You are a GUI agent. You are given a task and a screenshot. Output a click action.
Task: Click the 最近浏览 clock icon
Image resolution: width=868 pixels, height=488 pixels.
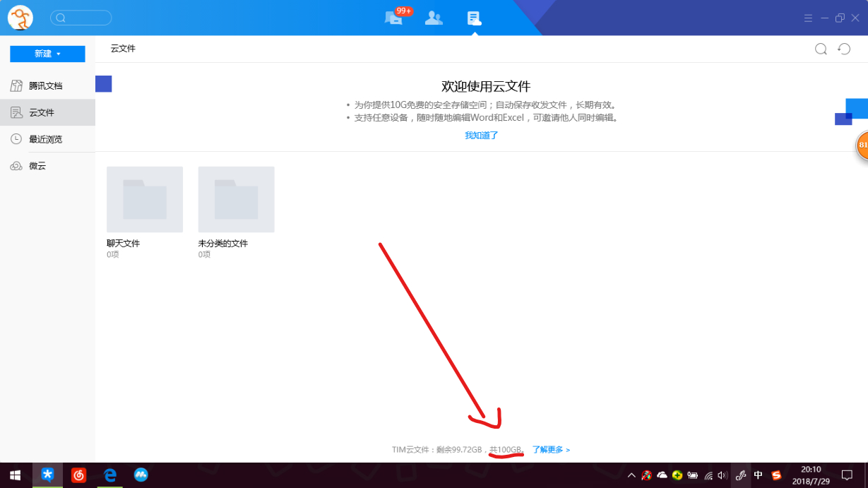[16, 139]
